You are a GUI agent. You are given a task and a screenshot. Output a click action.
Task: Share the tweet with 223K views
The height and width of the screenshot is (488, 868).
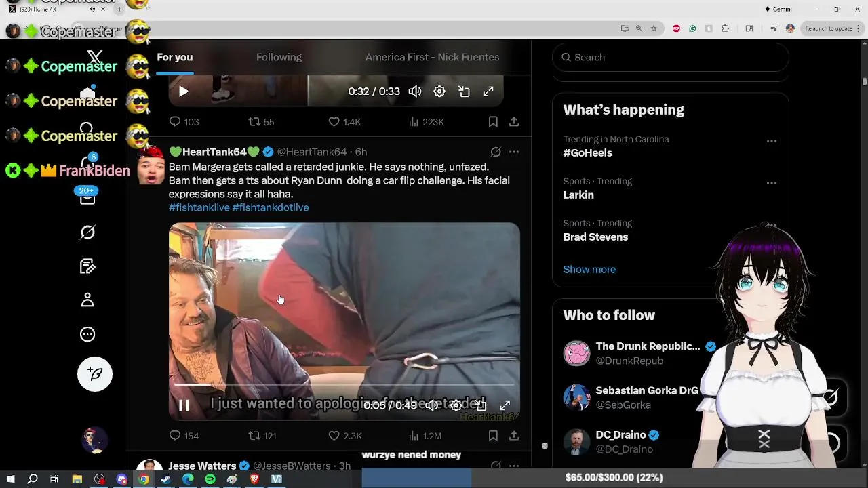(514, 122)
